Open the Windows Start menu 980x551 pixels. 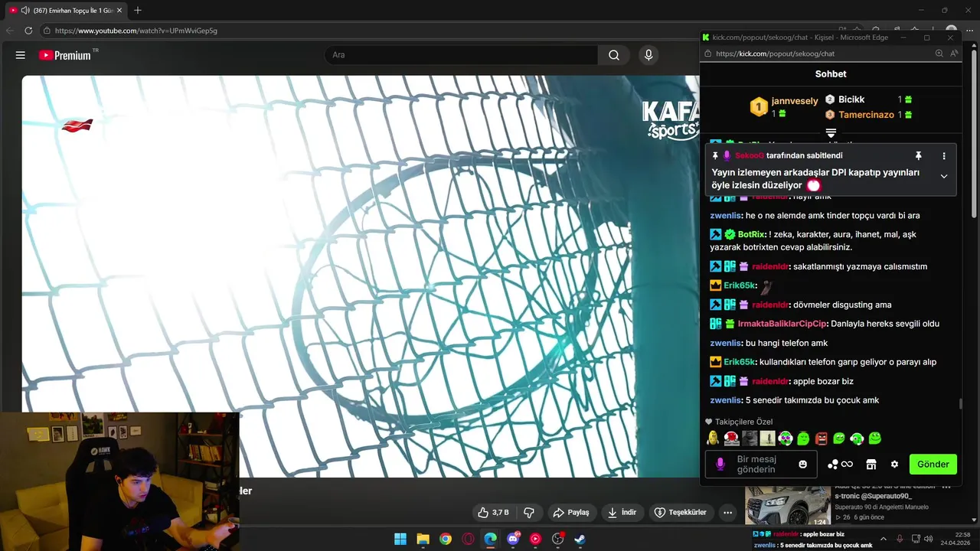tap(400, 539)
